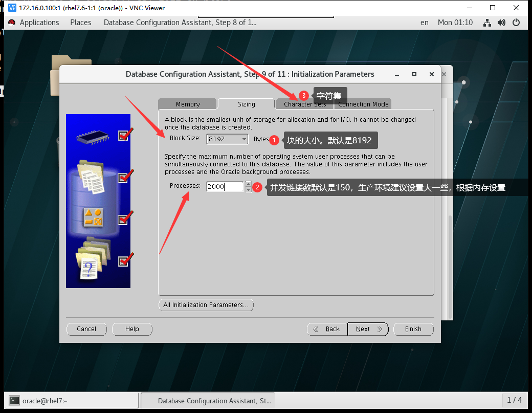Click the scrollbar of the background window
Image resolution: width=532 pixels, height=413 pixels.
pos(450,267)
